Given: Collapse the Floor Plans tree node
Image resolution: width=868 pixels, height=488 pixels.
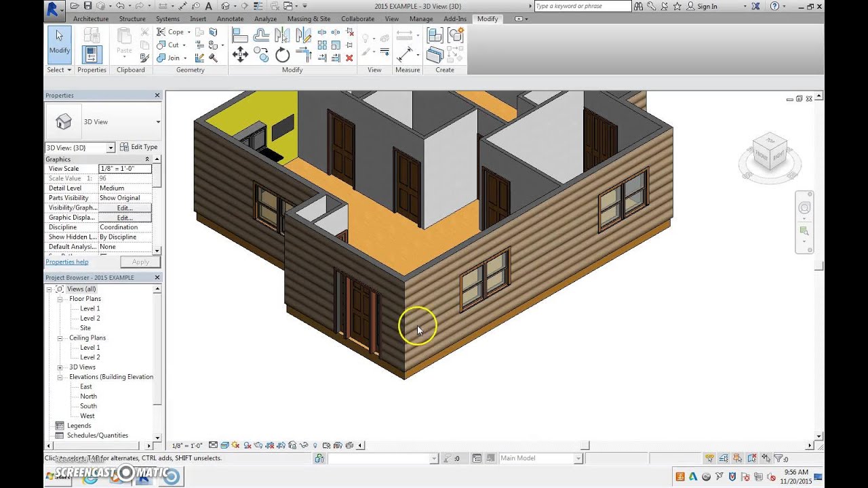Looking at the screenshot, I should pyautogui.click(x=60, y=299).
